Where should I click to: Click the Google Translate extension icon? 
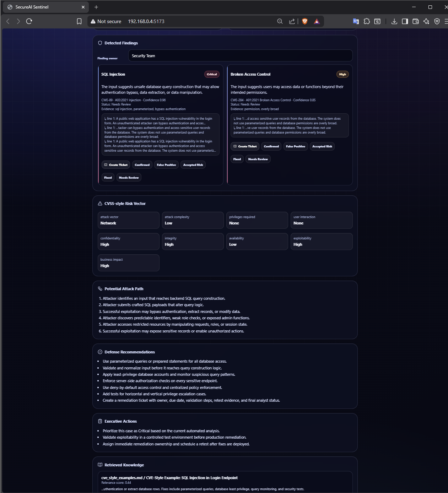pyautogui.click(x=356, y=21)
